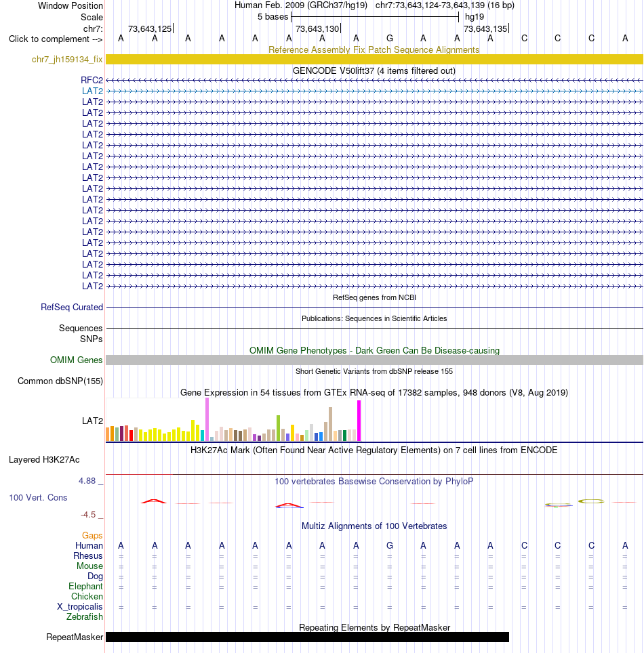The image size is (644, 653).
Task: Open the Short Genetic Variants from dbSNP title
Action: (x=374, y=371)
